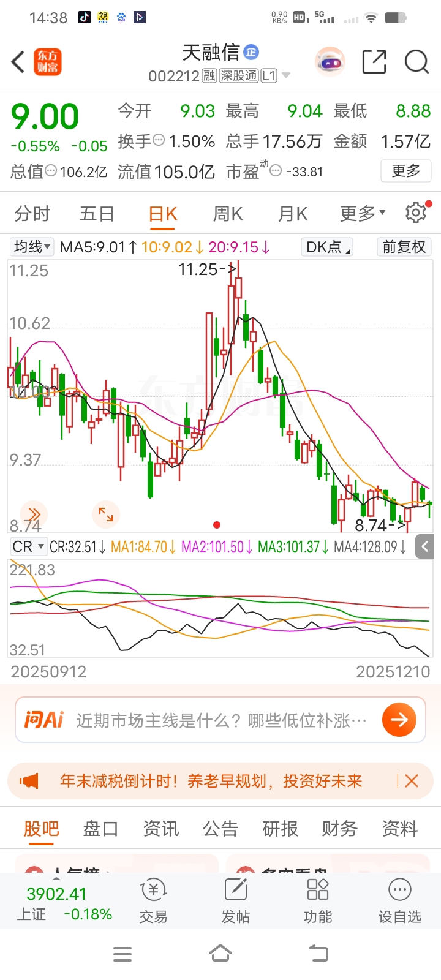Expand stock code dropdown triangle
This screenshot has height=980, width=441.
pyautogui.click(x=285, y=76)
